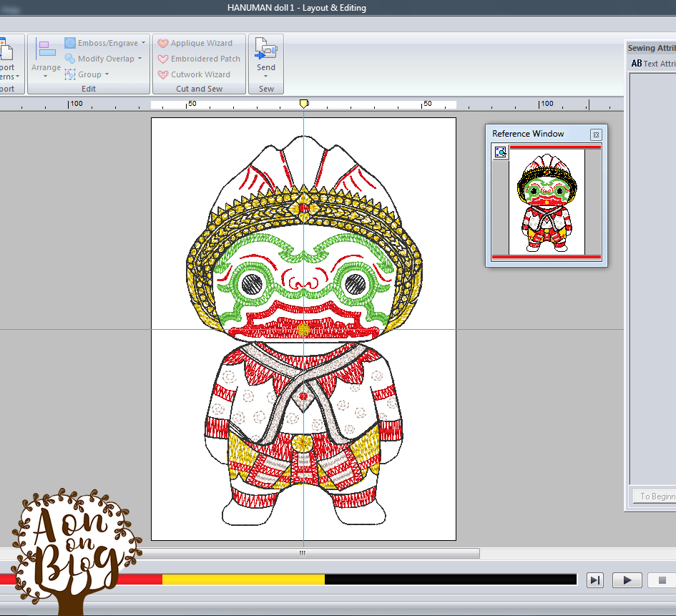Click the yellow segment of stitch progress bar
This screenshot has width=676, height=616.
[243, 580]
